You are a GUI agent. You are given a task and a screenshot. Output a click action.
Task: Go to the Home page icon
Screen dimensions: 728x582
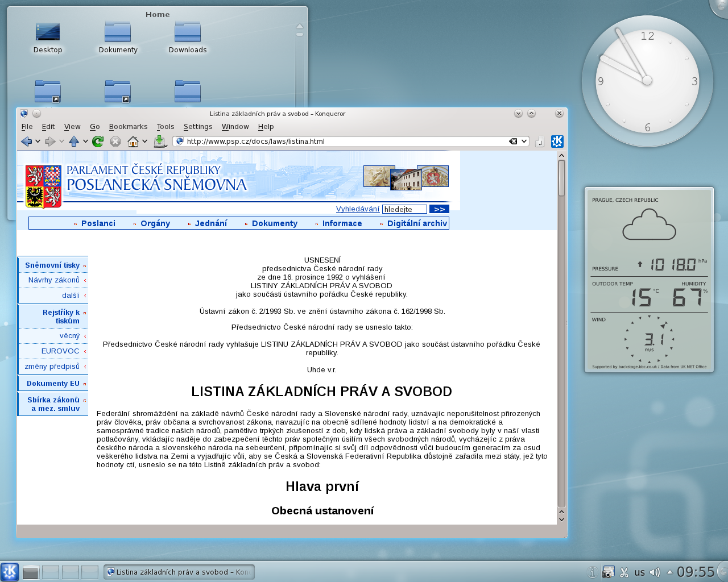pyautogui.click(x=133, y=142)
